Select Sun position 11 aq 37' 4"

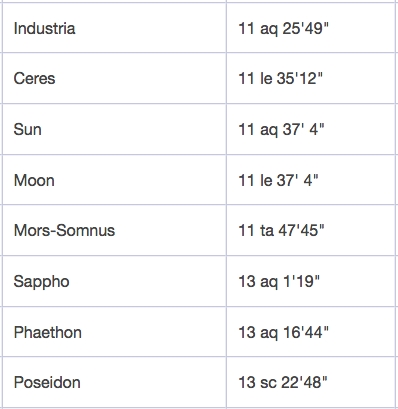click(281, 129)
